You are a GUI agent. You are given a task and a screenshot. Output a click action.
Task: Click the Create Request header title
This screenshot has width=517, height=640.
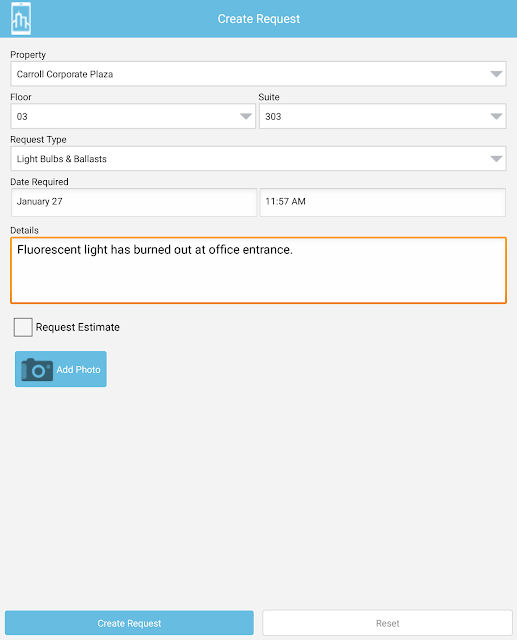pyautogui.click(x=259, y=19)
